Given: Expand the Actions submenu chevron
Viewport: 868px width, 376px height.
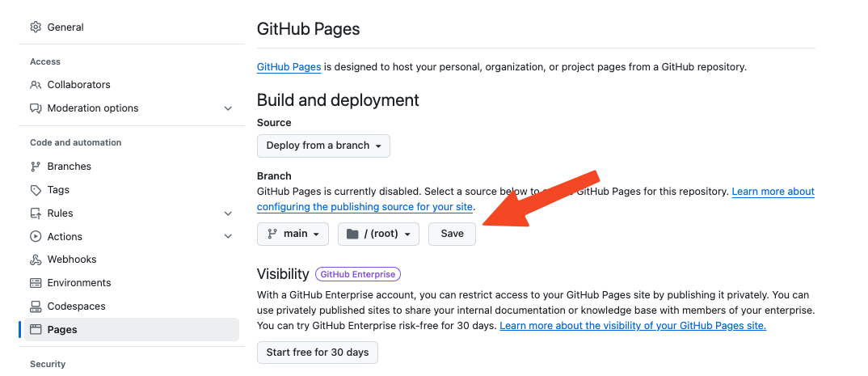Looking at the screenshot, I should [228, 237].
